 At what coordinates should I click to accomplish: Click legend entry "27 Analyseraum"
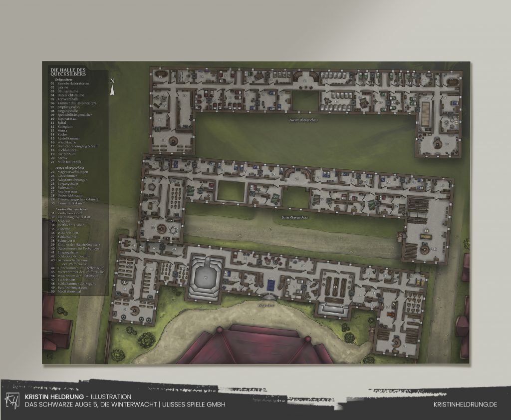(64, 191)
